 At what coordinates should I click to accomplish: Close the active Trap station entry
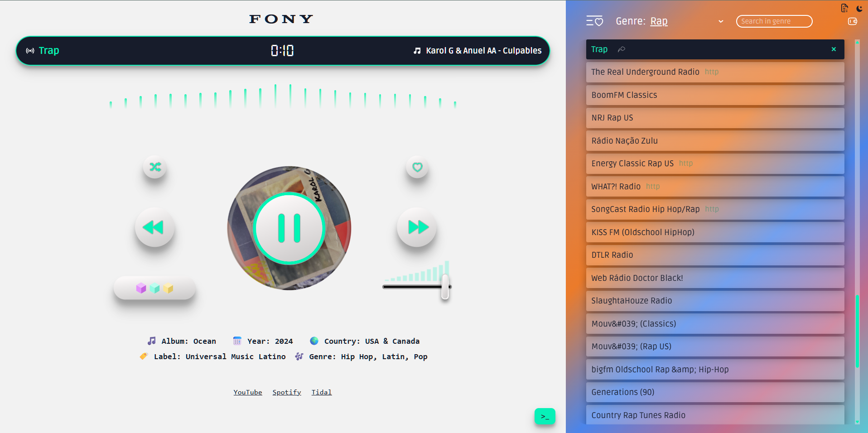pyautogui.click(x=834, y=49)
